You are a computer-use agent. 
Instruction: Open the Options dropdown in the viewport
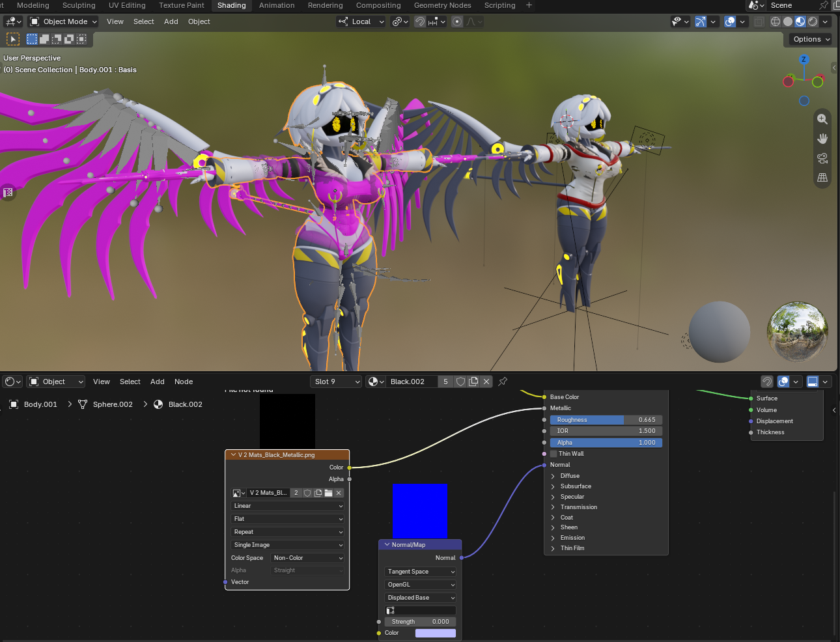pos(811,39)
